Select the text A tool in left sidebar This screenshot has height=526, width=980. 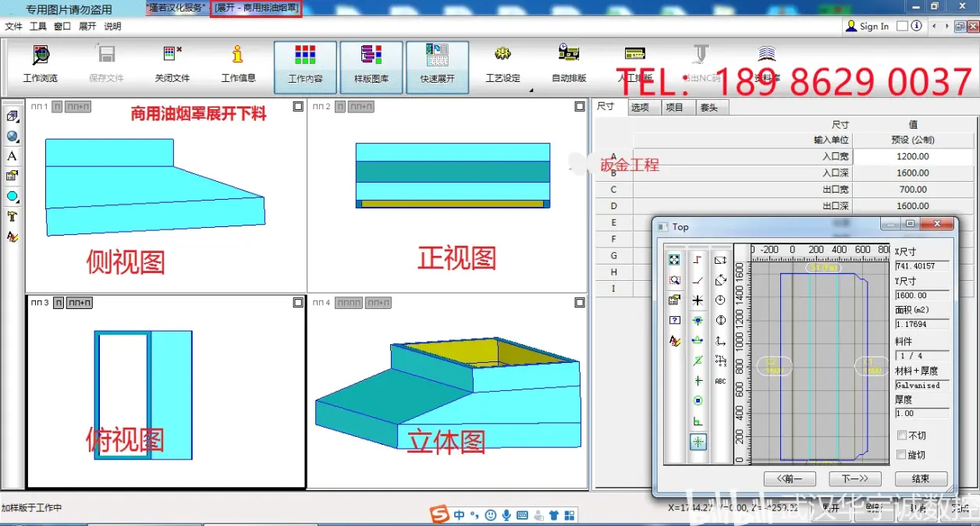(12, 156)
